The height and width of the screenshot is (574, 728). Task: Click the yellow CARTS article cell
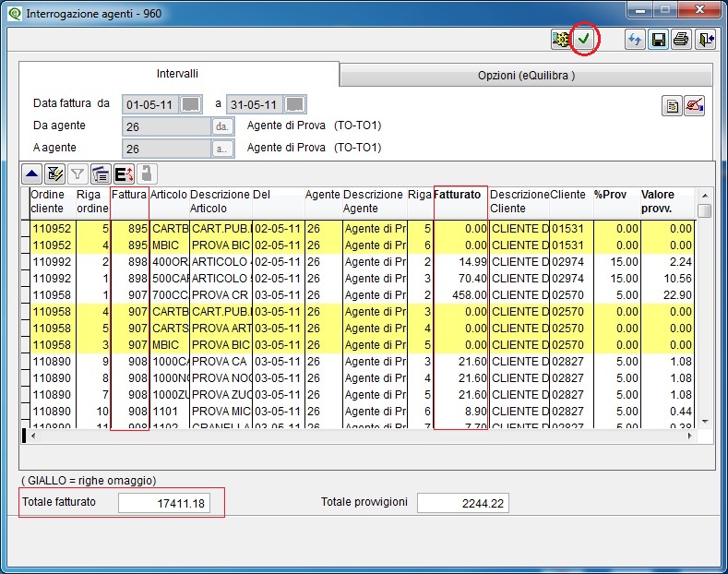[x=170, y=329]
